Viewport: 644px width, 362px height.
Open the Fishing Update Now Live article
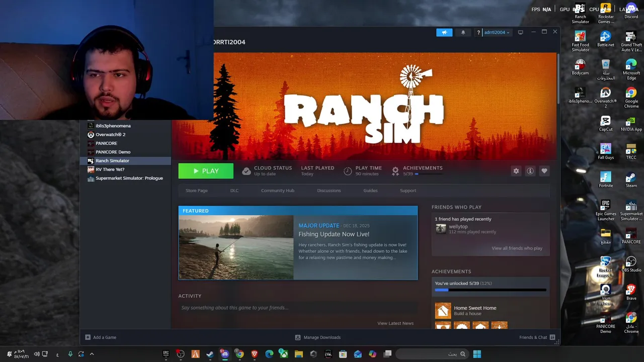(334, 234)
